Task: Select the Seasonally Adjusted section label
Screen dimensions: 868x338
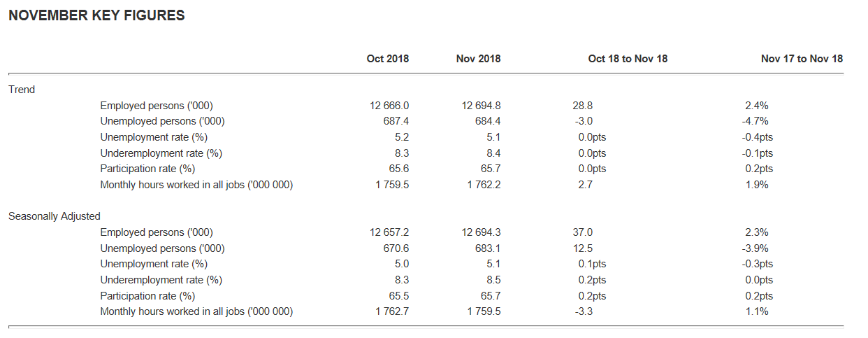Action: coord(55,216)
